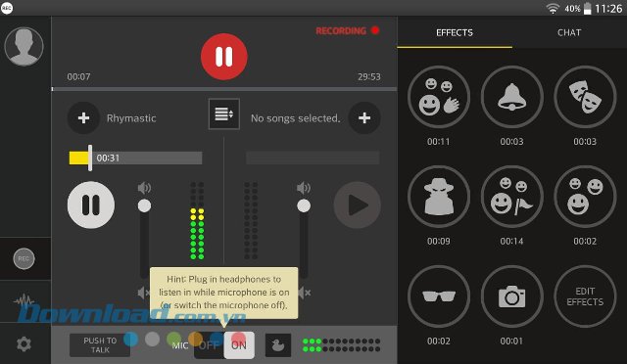Click the 'No songs selected.' text
This screenshot has width=627, height=364.
296,118
